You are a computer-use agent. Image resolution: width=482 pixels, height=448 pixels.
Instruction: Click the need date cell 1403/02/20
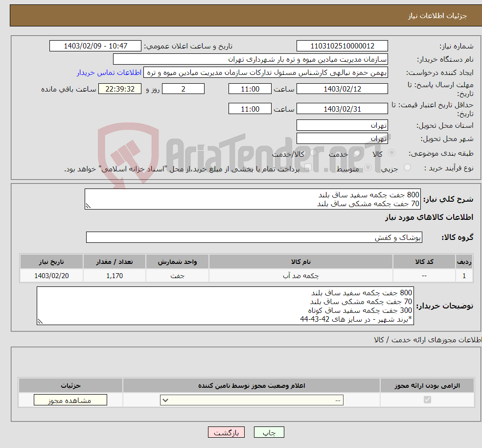coord(51,276)
